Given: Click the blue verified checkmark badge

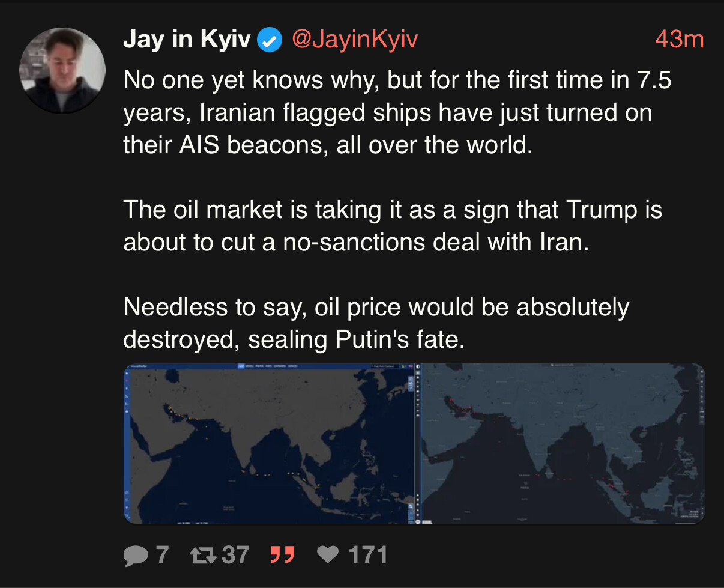Looking at the screenshot, I should [x=270, y=40].
